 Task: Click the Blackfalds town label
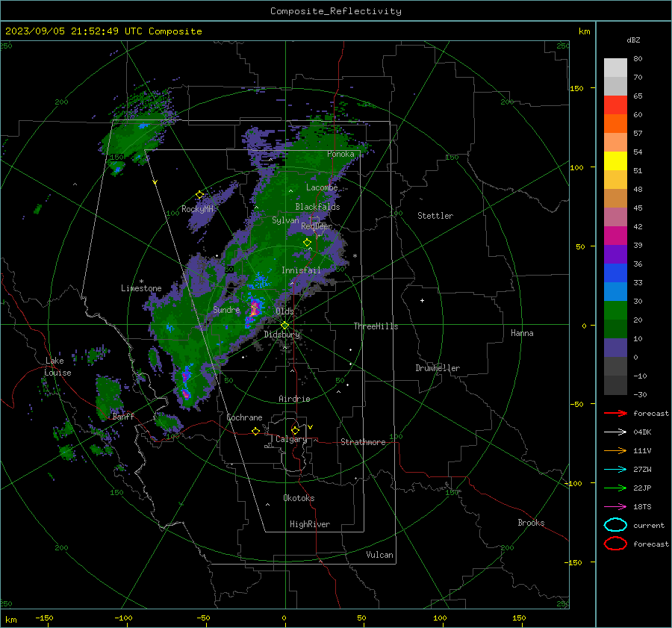pos(317,207)
